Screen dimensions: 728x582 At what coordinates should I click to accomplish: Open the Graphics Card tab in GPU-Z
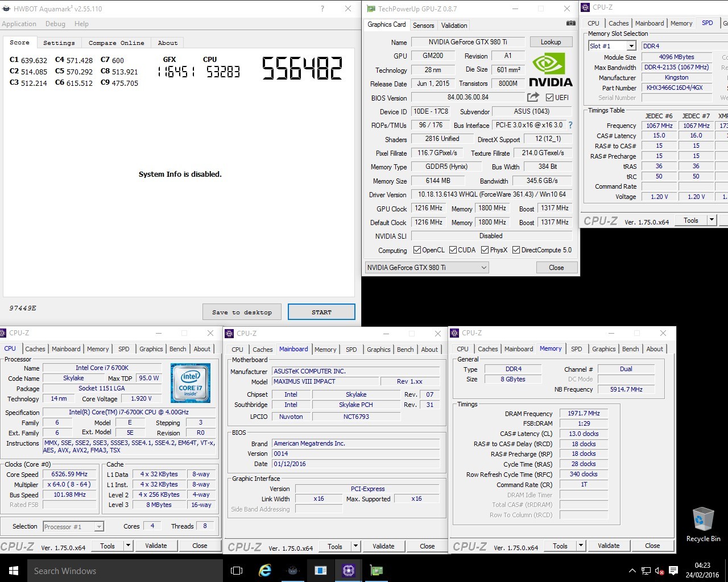pyautogui.click(x=387, y=24)
